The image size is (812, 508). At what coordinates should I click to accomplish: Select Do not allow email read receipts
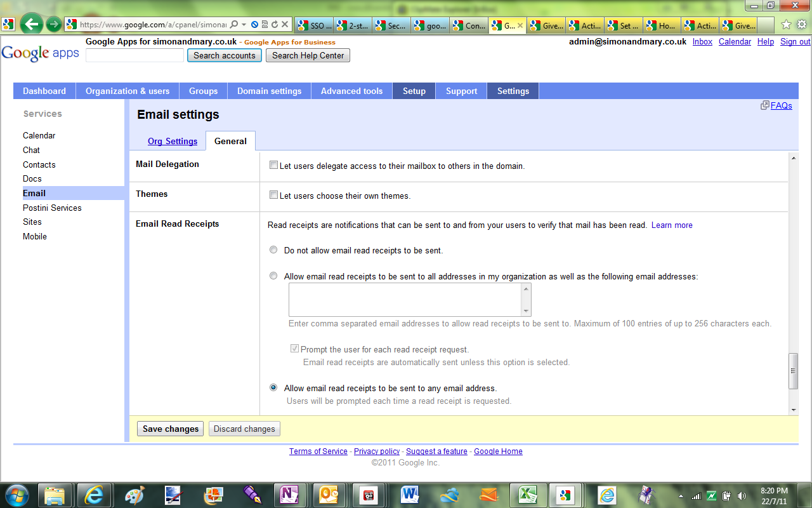273,250
